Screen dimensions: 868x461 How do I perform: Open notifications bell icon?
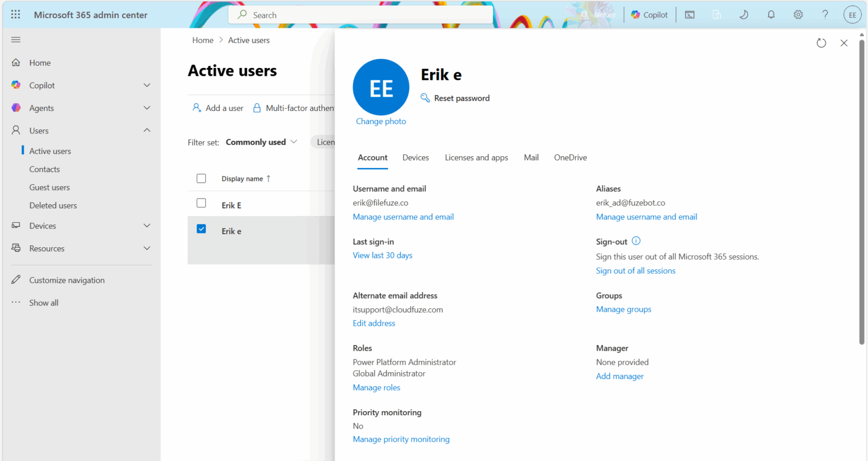[x=771, y=15]
